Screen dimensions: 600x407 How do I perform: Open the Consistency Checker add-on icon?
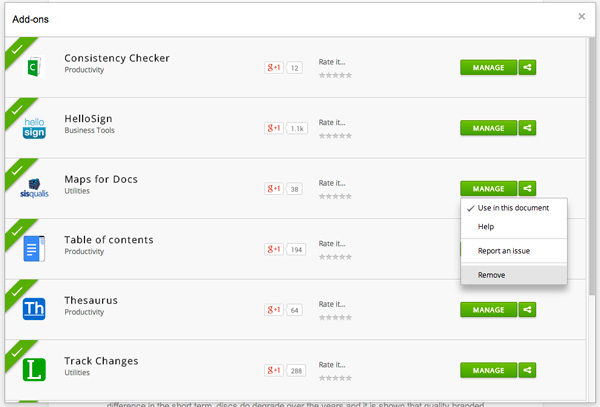34,67
